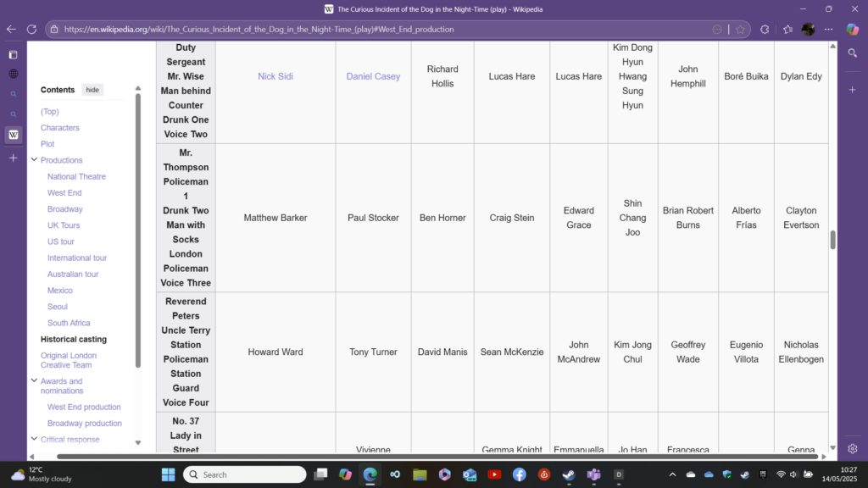
Task: Open the favorites list icon
Action: [787, 30]
